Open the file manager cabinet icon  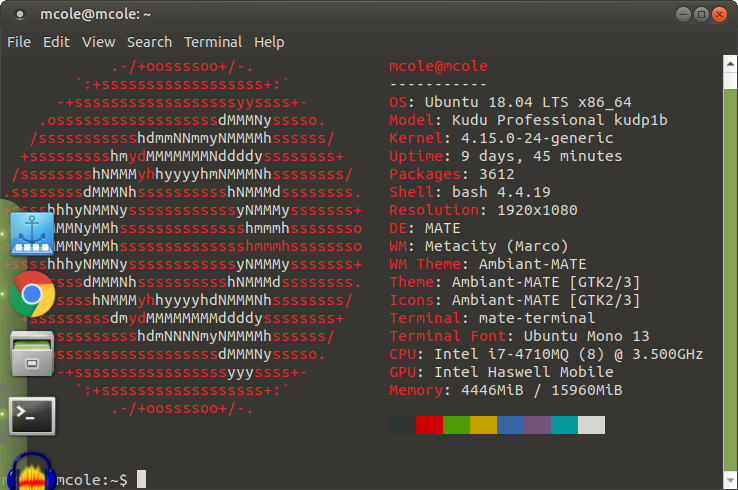[x=32, y=355]
